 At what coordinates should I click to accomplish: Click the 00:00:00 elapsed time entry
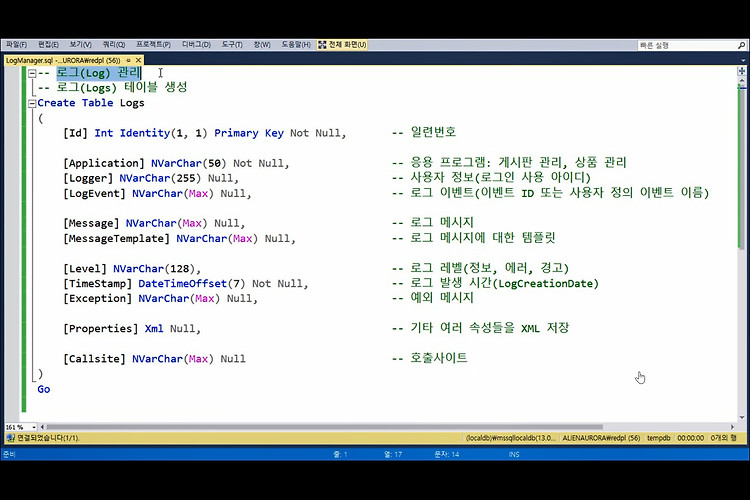690,438
